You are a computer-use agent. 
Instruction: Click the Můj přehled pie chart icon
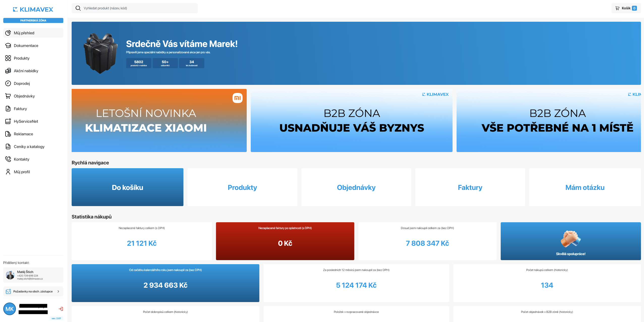8,33
